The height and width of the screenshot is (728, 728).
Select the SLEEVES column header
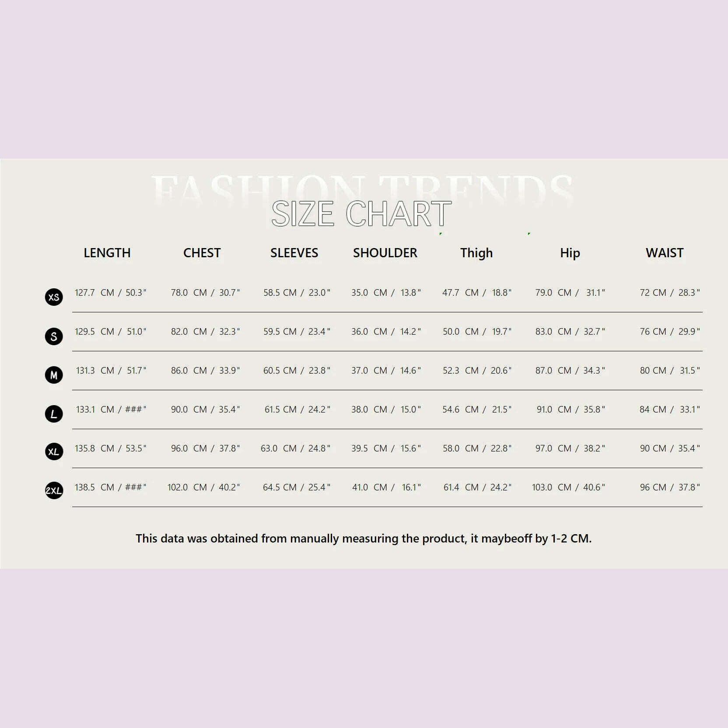coord(294,253)
